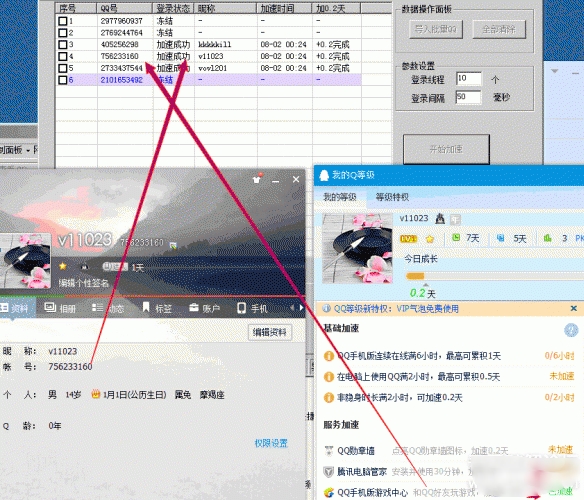Click the QQ手机版游戏中心 icon

(x=328, y=493)
